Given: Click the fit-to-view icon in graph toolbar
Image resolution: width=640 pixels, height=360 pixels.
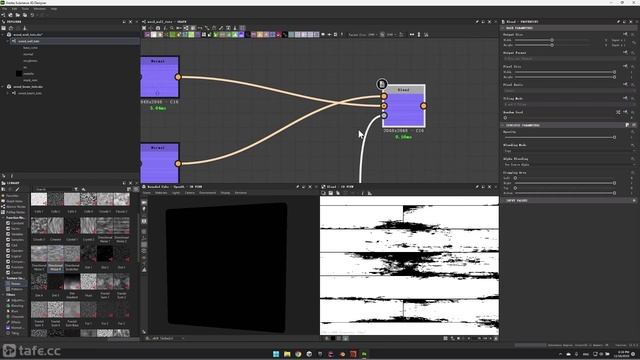Looking at the screenshot, I should (144, 28).
